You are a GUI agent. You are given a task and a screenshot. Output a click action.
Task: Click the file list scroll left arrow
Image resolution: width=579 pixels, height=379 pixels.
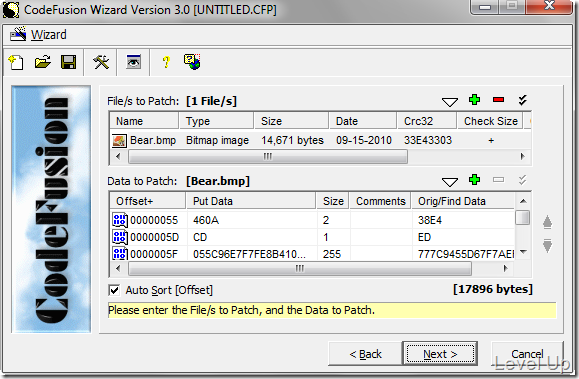coord(118,156)
